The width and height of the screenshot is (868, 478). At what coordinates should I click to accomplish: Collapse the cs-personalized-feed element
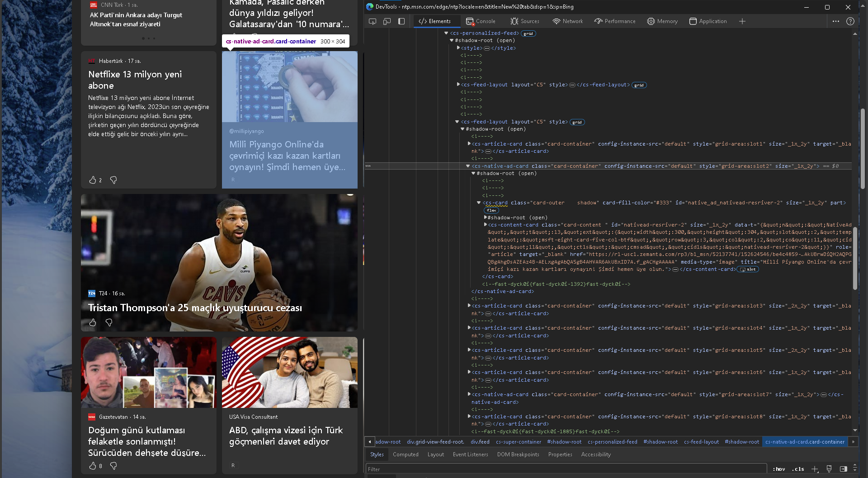pyautogui.click(x=446, y=33)
